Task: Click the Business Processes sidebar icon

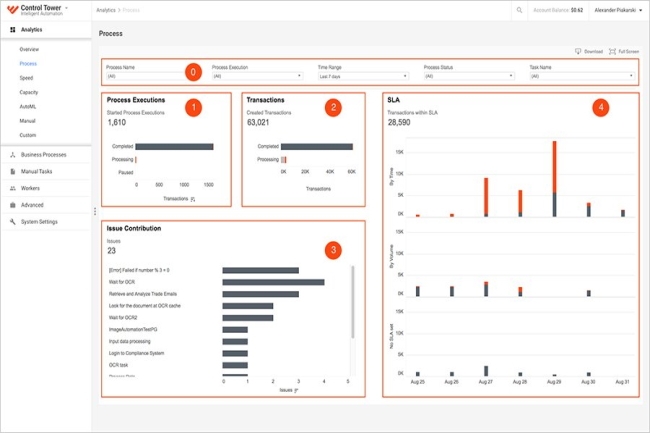Action: [x=12, y=155]
